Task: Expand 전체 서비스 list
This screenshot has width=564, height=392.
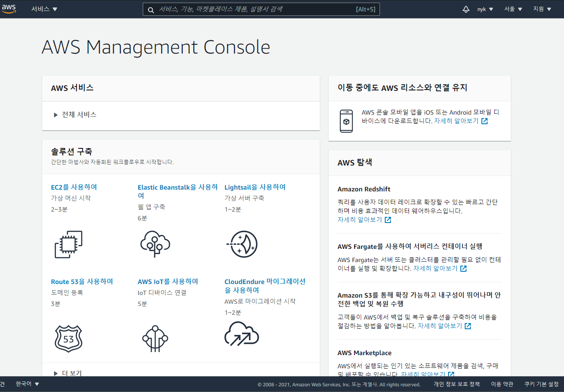Action: point(75,115)
